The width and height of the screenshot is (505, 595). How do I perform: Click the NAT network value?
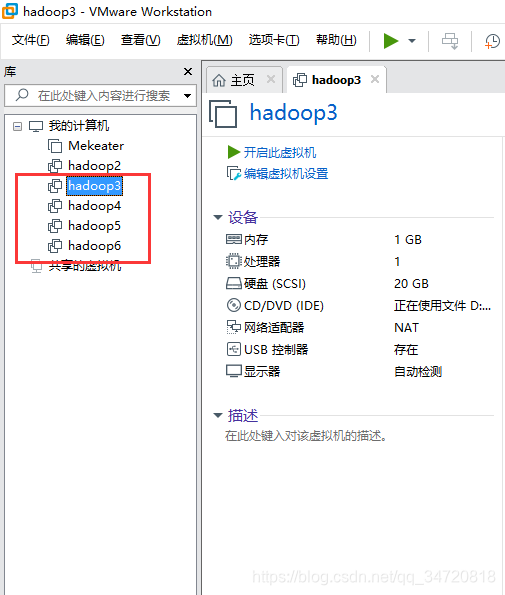406,327
